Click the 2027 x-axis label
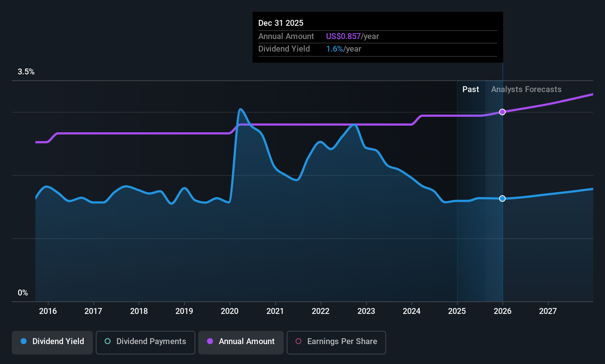The height and width of the screenshot is (364, 605). pyautogui.click(x=548, y=311)
